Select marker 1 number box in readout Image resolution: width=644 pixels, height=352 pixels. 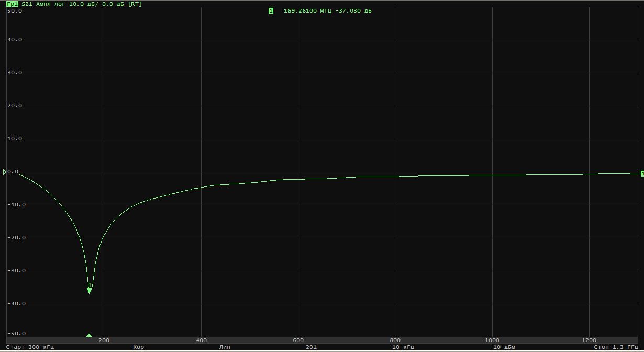271,10
